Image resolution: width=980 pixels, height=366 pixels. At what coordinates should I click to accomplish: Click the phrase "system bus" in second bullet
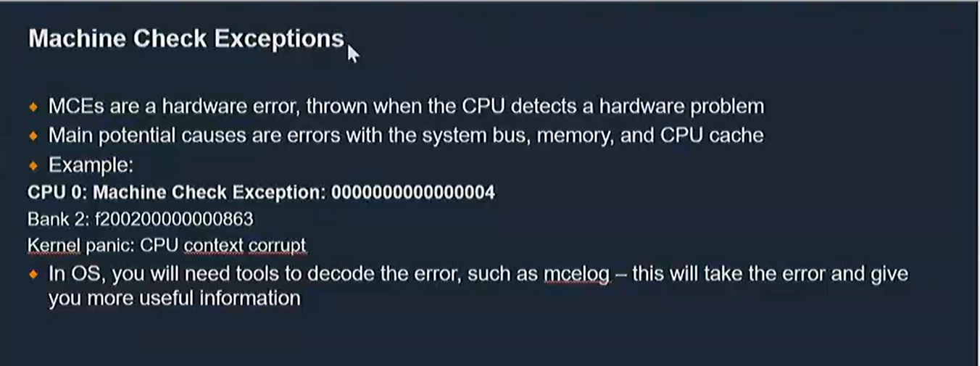(x=473, y=136)
